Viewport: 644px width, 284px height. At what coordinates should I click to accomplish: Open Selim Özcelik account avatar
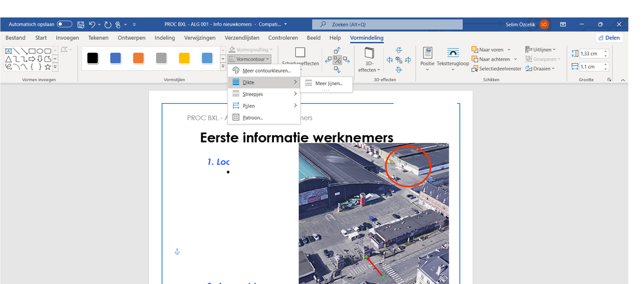[x=544, y=24]
